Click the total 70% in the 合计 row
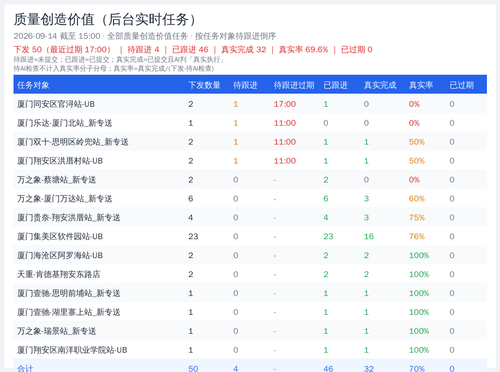 click(417, 369)
